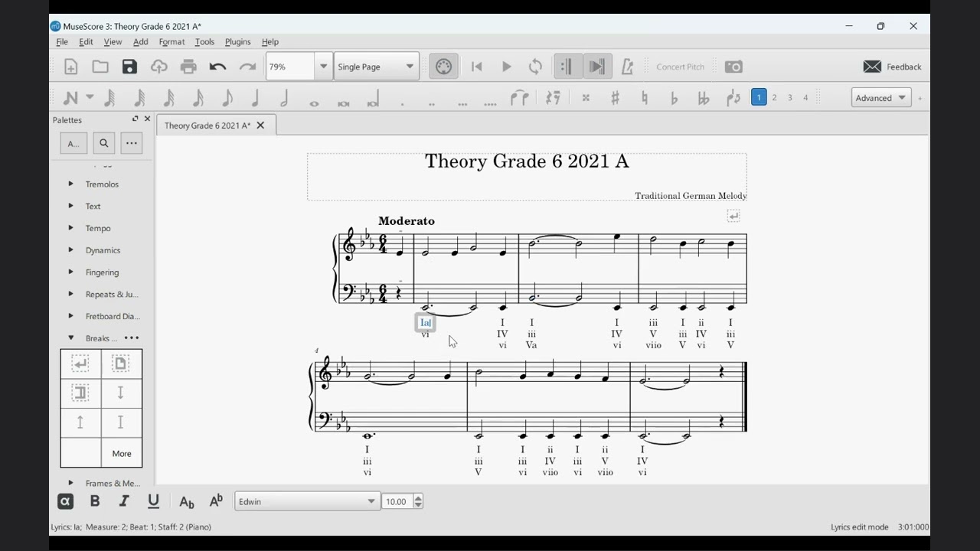Image resolution: width=980 pixels, height=551 pixels.
Task: Open the Edit menu
Action: pyautogui.click(x=86, y=42)
